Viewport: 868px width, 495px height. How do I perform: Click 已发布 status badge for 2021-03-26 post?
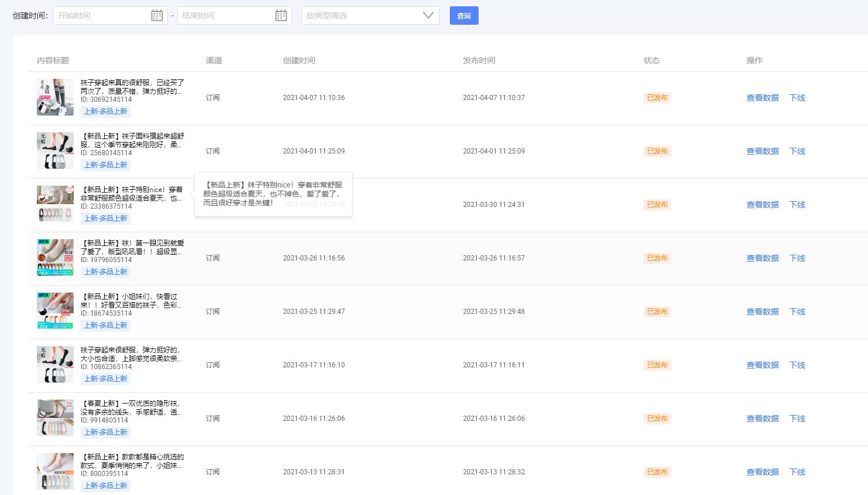[x=657, y=258]
